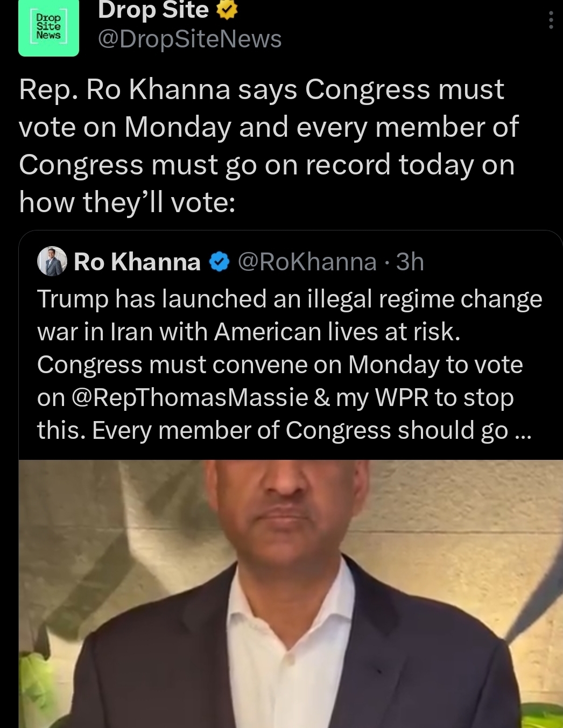Click the 3h timestamp on quoted tweet
Screen dimensions: 563x728
(410, 262)
